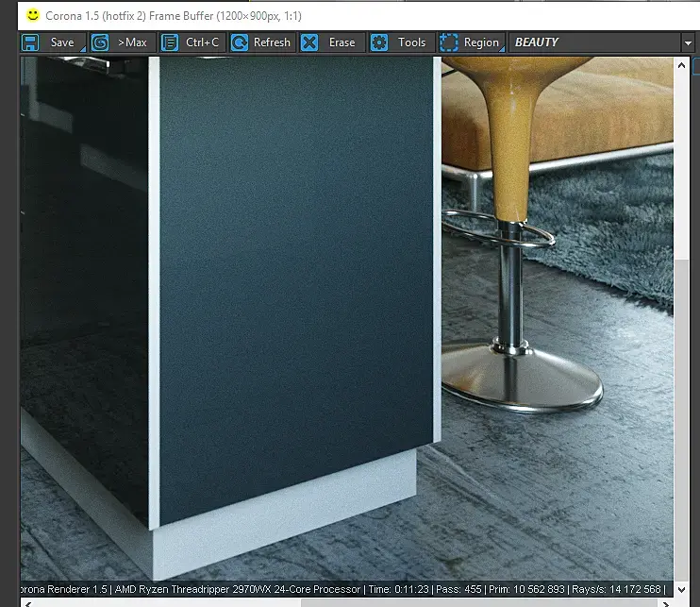Click the Prim: 10 562 893 status text
700x607 pixels.
pyautogui.click(x=526, y=590)
